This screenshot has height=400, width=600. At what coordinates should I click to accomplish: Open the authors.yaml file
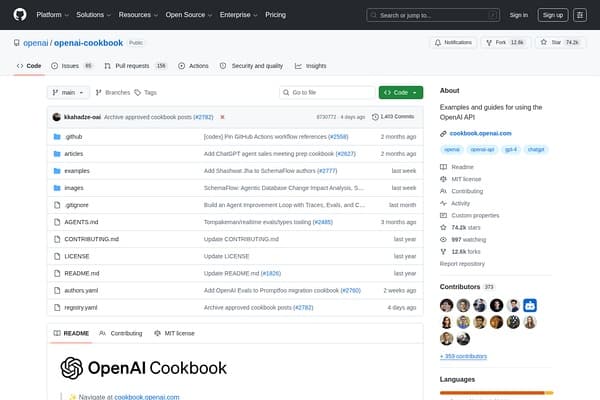point(81,291)
